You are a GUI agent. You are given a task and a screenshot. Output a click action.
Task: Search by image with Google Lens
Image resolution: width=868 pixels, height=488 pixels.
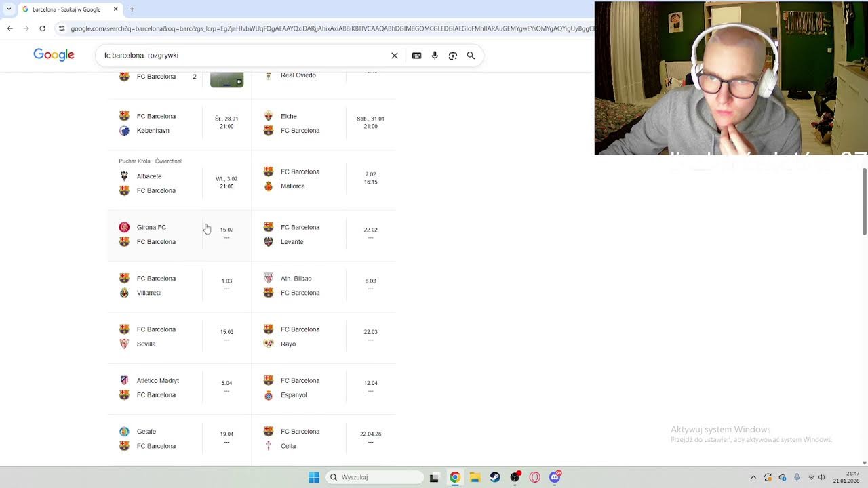point(453,56)
